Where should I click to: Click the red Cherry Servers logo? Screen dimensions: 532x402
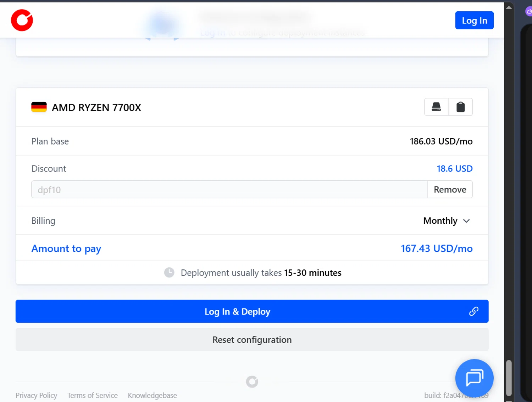click(22, 20)
